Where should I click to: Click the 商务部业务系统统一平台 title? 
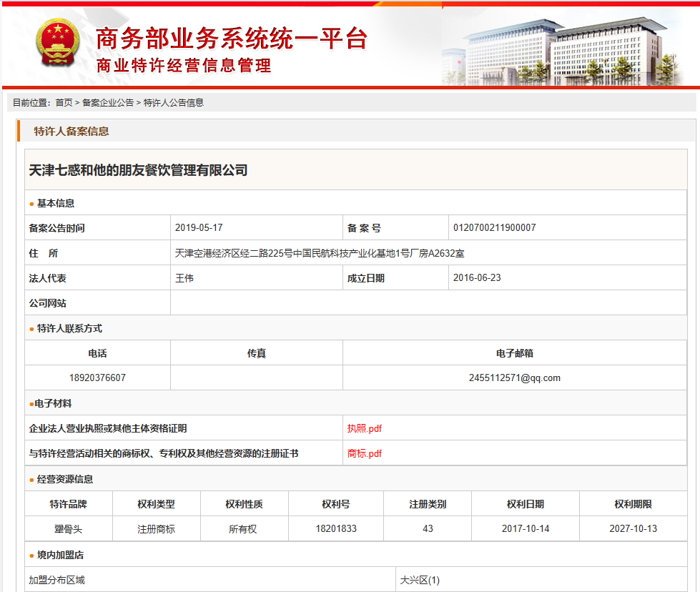coord(232,39)
